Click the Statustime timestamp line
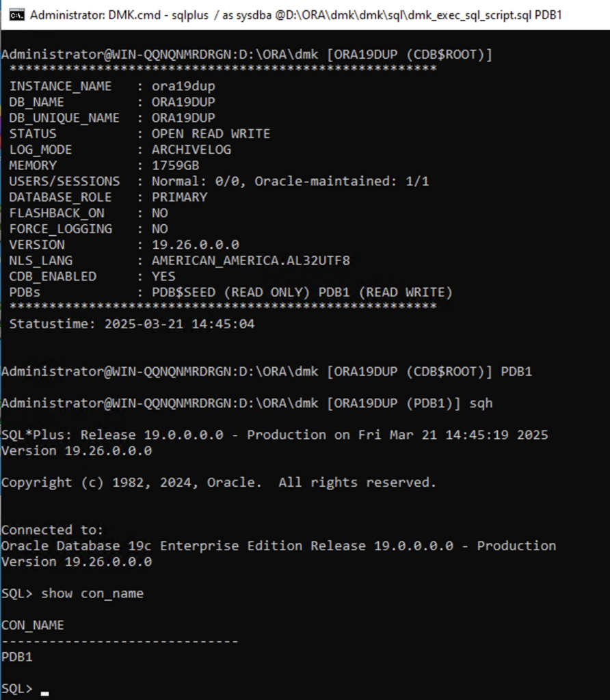Viewport: 610px width, 700px height. click(x=132, y=324)
